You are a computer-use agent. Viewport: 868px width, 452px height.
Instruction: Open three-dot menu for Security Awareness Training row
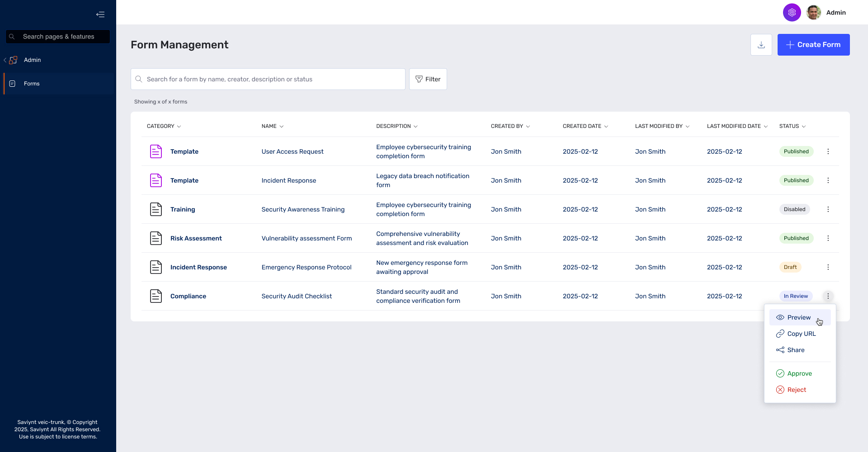coord(828,209)
